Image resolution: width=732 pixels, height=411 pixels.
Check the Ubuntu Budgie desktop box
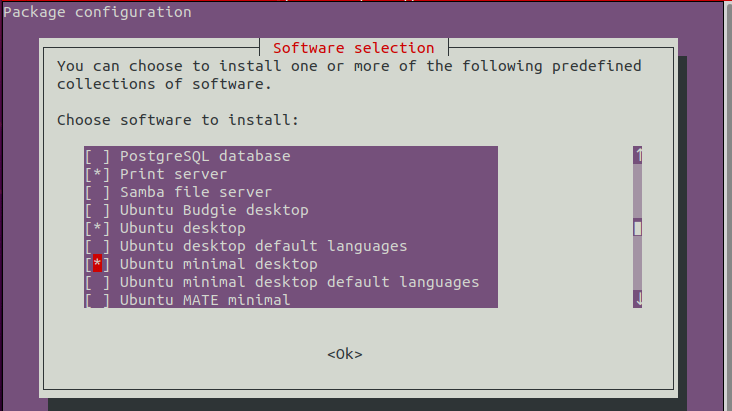tap(97, 210)
